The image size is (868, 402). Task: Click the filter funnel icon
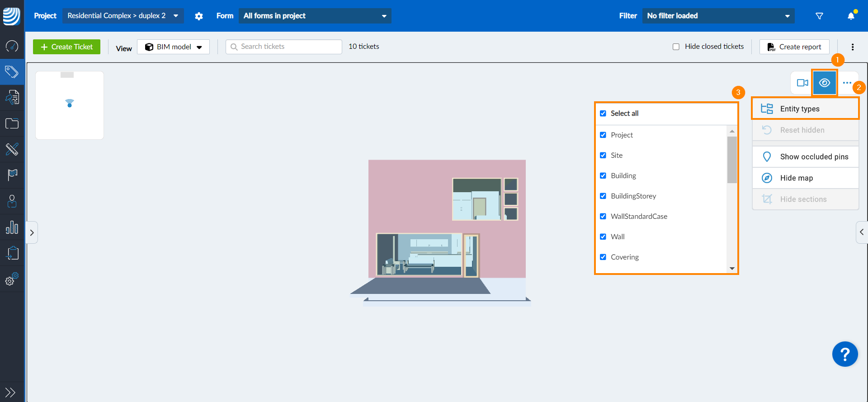coord(819,16)
